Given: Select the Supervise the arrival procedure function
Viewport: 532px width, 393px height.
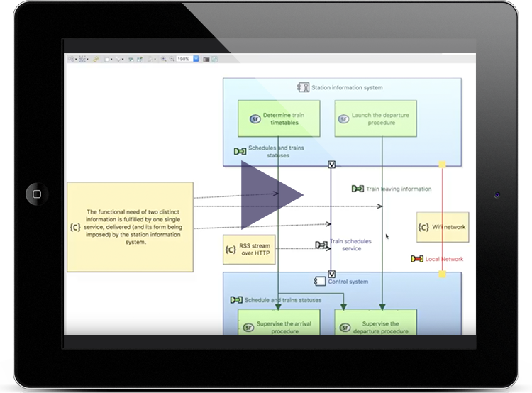Looking at the screenshot, I should (x=279, y=328).
